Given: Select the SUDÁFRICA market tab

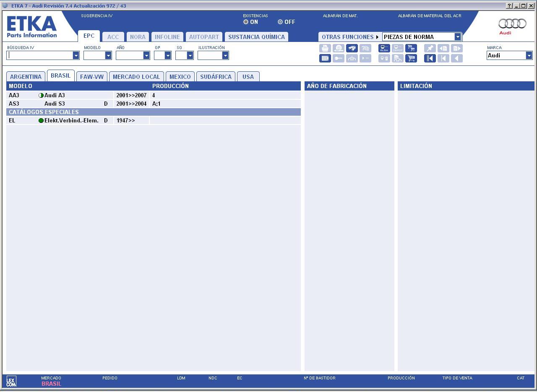Looking at the screenshot, I should [x=216, y=77].
